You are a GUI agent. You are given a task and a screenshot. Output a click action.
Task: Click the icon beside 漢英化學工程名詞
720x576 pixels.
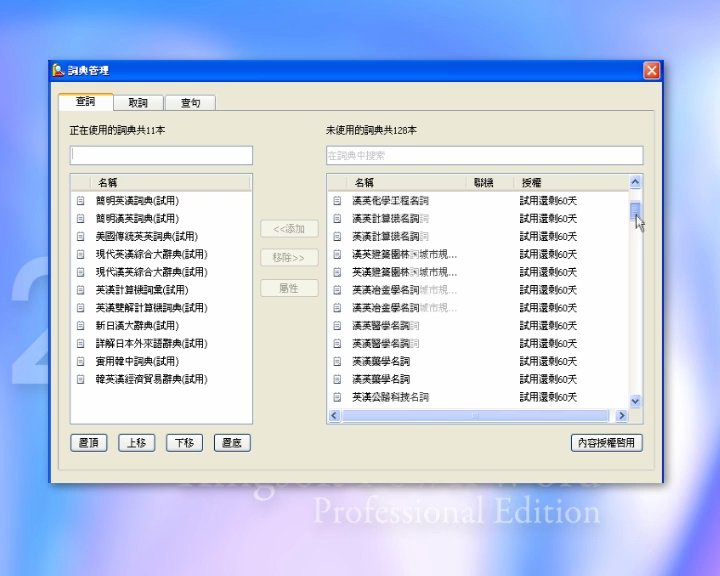[337, 201]
